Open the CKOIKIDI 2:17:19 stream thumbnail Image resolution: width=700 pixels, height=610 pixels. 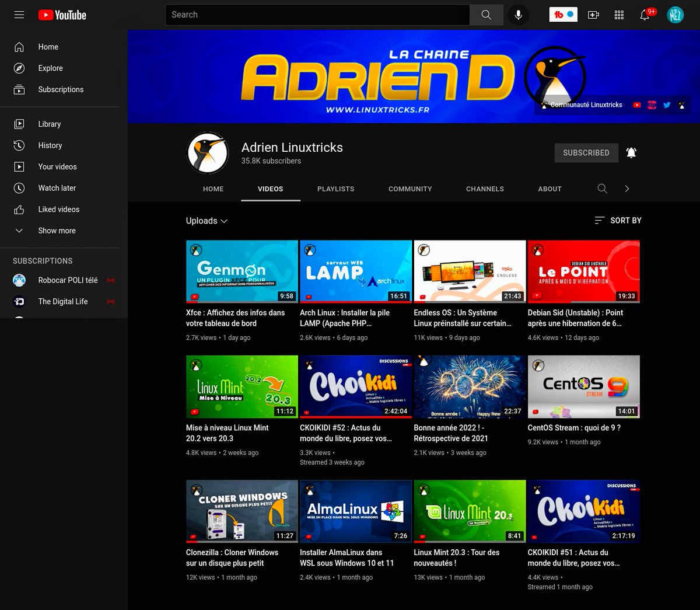(x=584, y=511)
